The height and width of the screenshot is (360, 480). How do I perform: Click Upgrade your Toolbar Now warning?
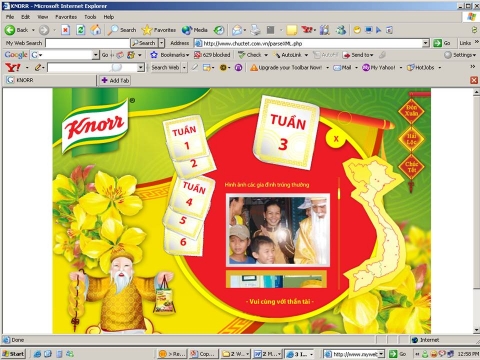tap(286, 68)
